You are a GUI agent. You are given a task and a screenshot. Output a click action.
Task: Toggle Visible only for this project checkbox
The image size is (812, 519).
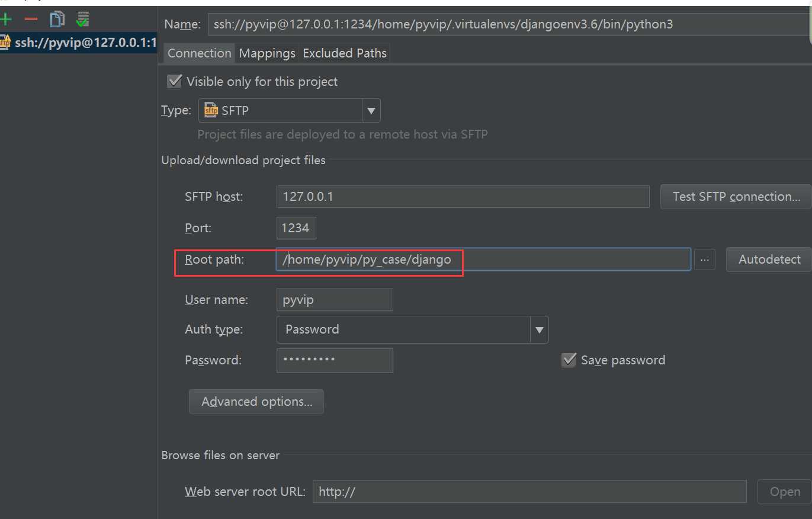click(x=174, y=82)
